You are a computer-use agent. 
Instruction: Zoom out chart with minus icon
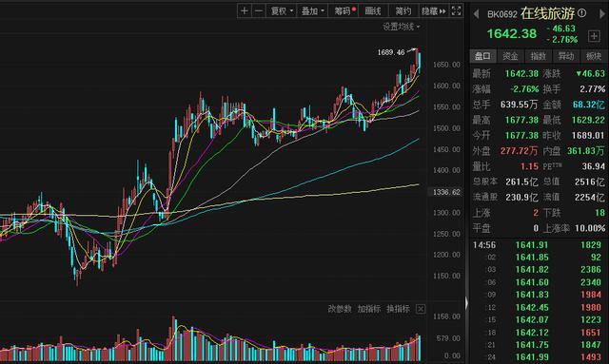coord(259,10)
